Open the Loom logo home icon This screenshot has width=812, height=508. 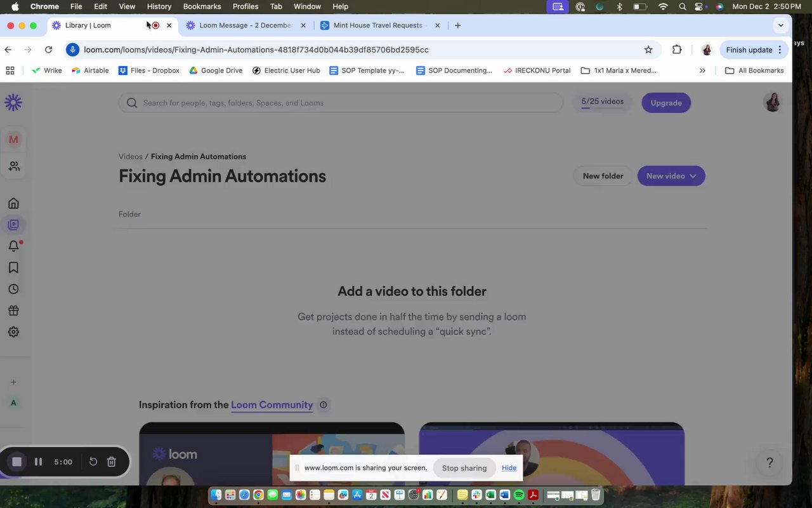[13, 103]
